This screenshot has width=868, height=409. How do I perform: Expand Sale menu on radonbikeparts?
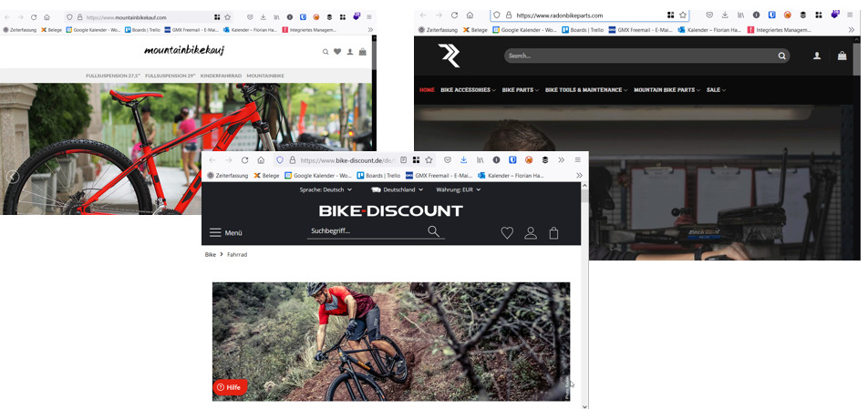[x=716, y=90]
